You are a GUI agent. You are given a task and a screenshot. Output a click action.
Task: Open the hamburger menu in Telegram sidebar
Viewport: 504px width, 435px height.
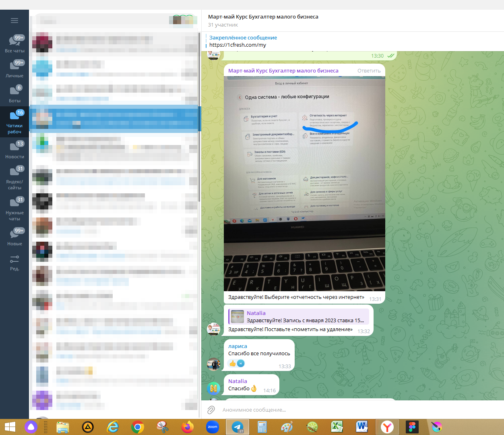tap(14, 21)
